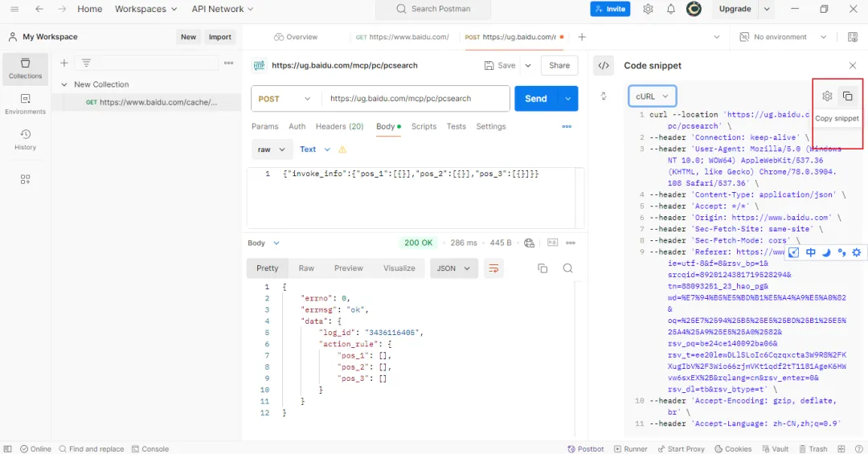Click the request URL input field
The height and width of the screenshot is (454, 868).
pos(416,99)
